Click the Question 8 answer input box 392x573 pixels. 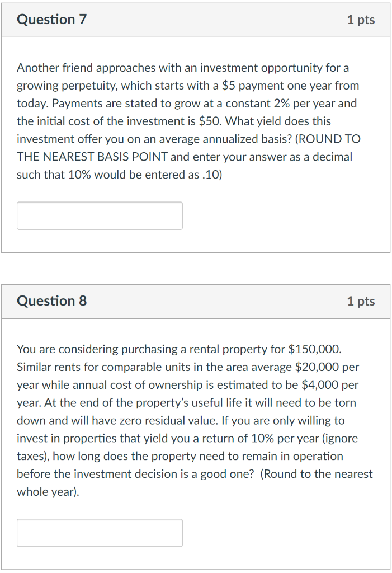click(100, 533)
